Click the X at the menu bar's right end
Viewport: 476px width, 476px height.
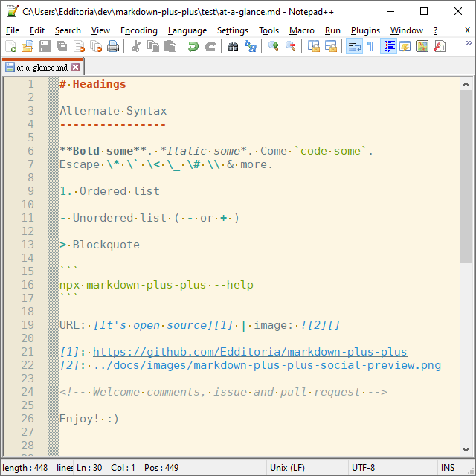click(467, 30)
